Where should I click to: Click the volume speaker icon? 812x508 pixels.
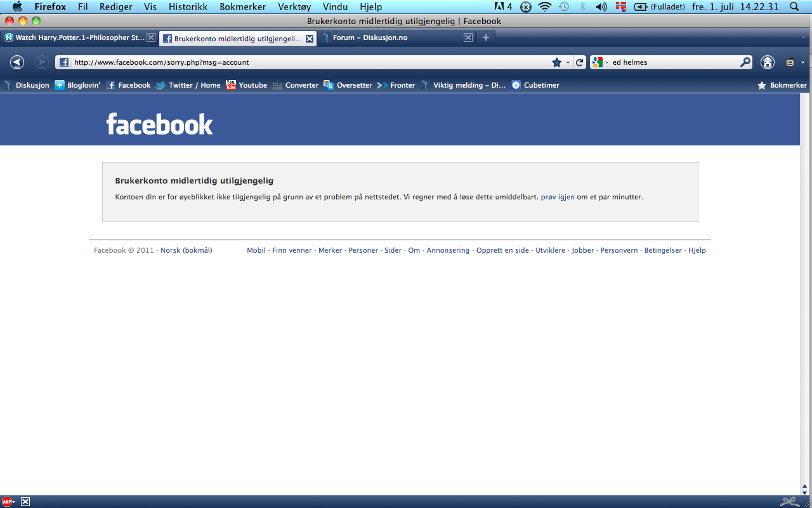[x=601, y=7]
